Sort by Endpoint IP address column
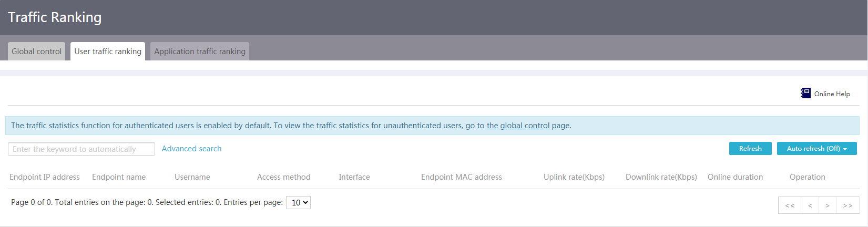Image resolution: width=868 pixels, height=227 pixels. 45,177
